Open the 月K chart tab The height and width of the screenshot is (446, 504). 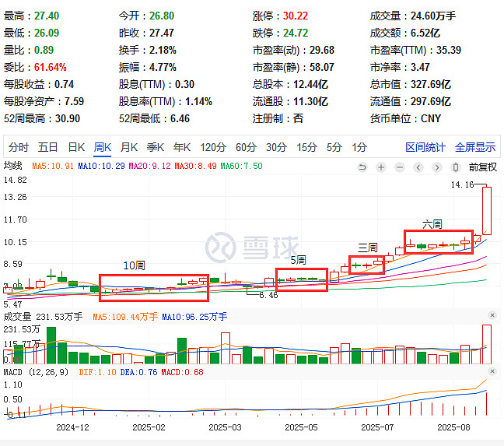tap(129, 147)
